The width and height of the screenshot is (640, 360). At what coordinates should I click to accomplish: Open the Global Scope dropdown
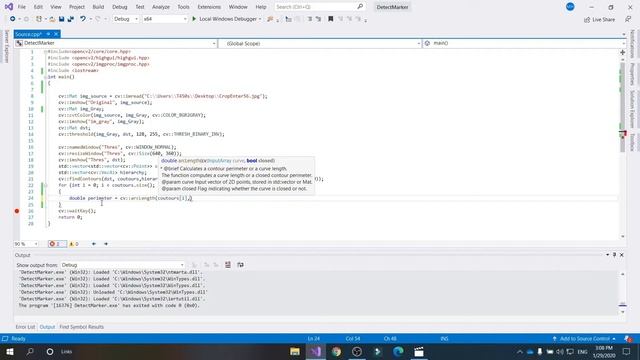tap(320, 43)
